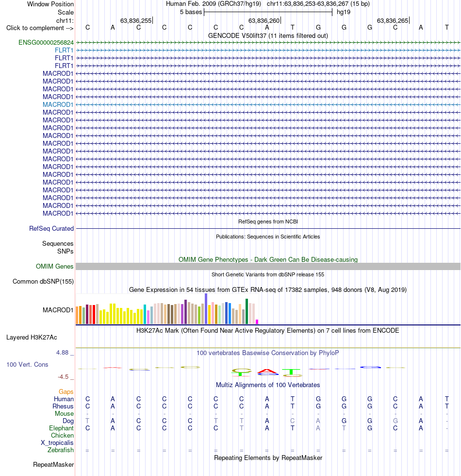Image resolution: width=461 pixels, height=476 pixels.
Task: Open the Common dbSNP(155) track label
Action: [43, 281]
